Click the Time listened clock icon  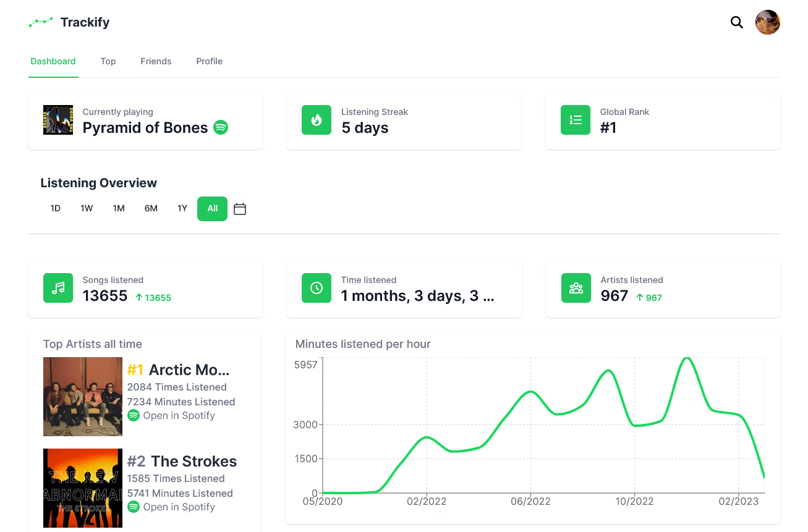click(317, 288)
